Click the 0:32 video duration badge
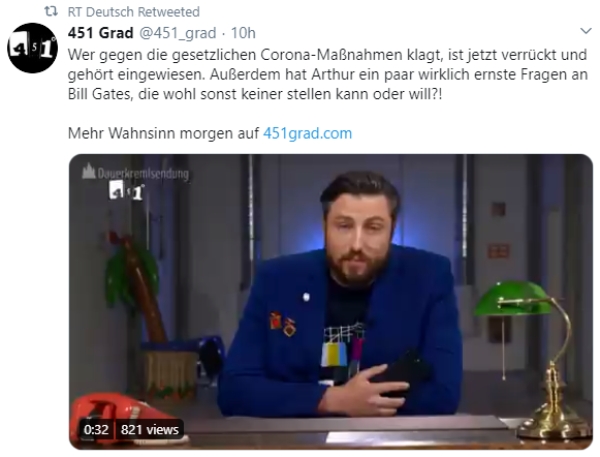The height and width of the screenshot is (457, 600). 96,429
